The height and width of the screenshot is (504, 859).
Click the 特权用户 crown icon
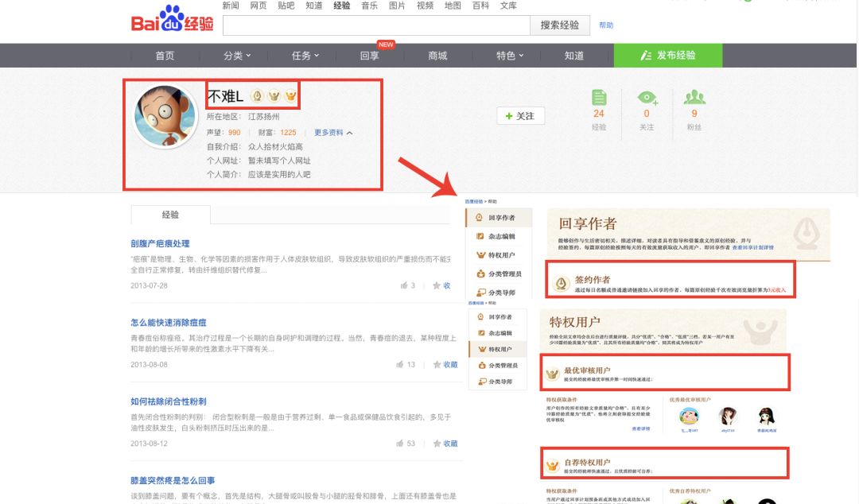[x=480, y=256]
